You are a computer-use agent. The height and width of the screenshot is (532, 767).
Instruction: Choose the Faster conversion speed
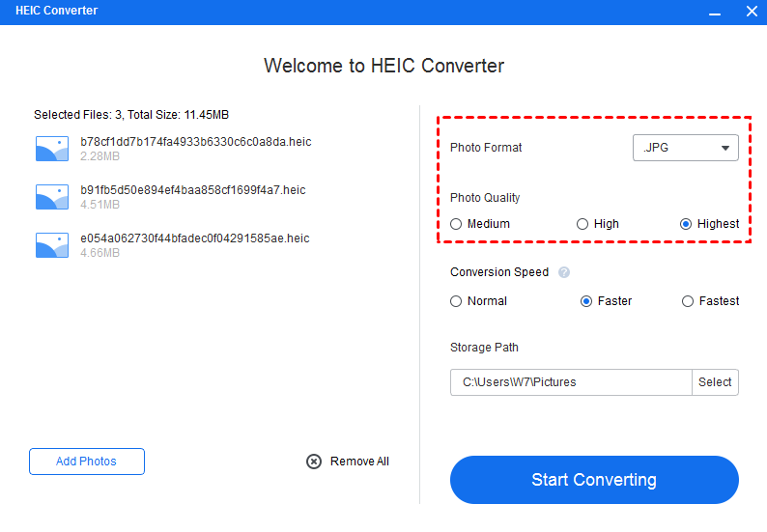click(x=586, y=301)
